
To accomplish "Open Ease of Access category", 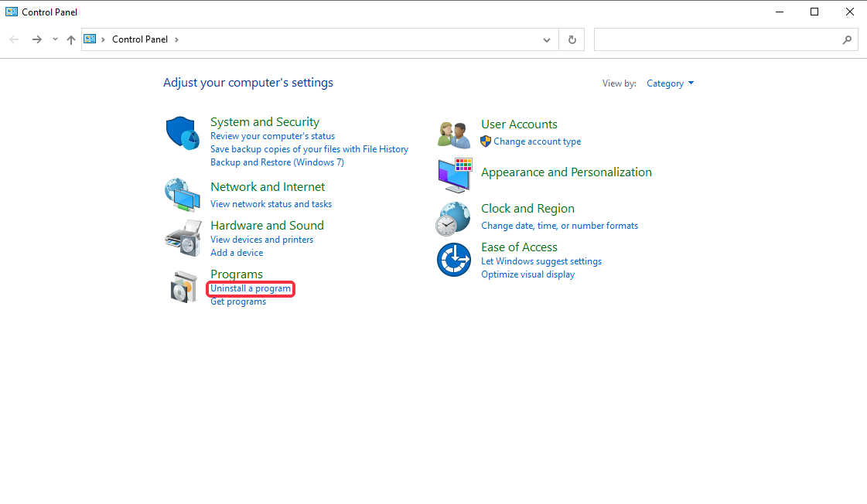I will click(519, 247).
